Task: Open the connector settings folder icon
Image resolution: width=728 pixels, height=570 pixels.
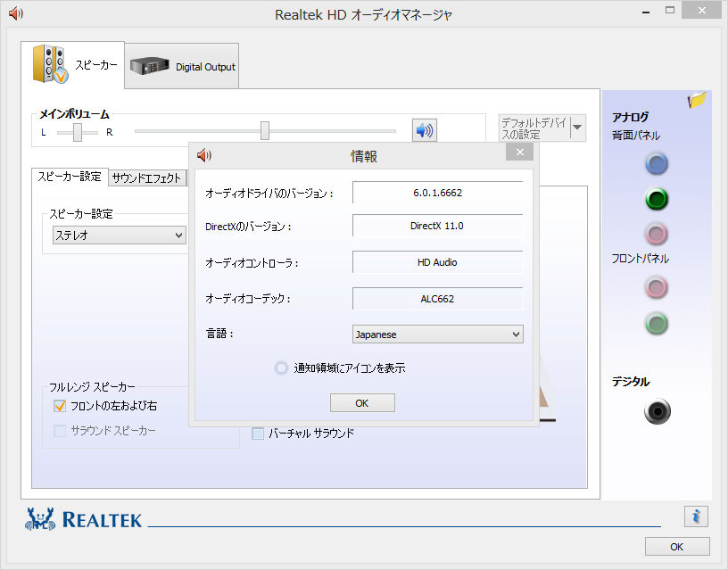Action: 697,99
